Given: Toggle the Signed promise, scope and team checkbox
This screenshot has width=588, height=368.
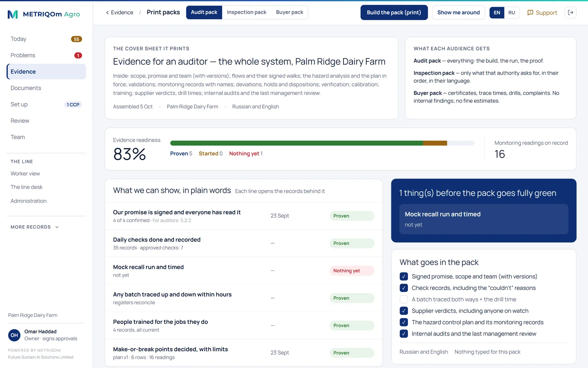Looking at the screenshot, I should 404,276.
